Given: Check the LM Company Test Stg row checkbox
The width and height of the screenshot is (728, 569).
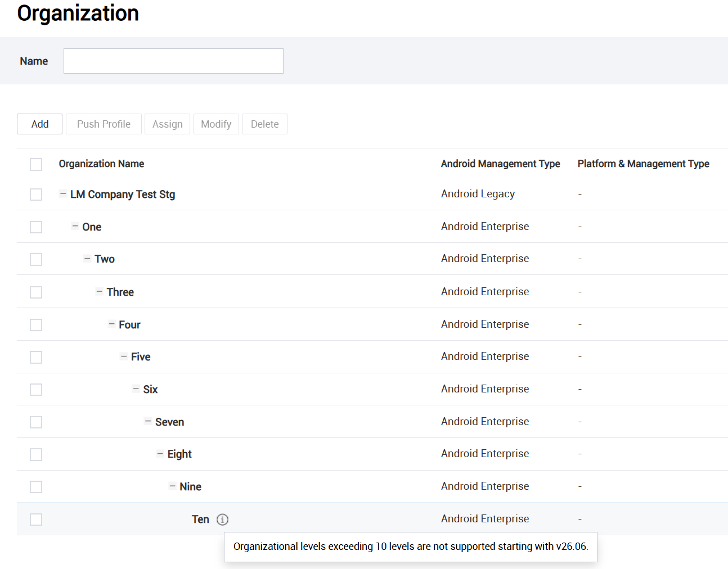Looking at the screenshot, I should 36,195.
